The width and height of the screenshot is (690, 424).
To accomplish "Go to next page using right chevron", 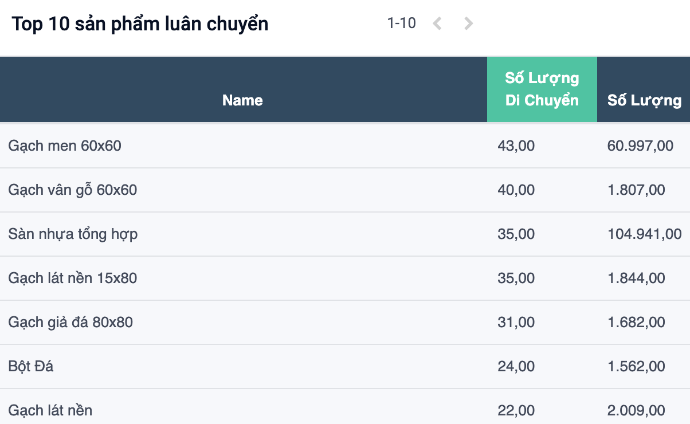I will pos(468,23).
